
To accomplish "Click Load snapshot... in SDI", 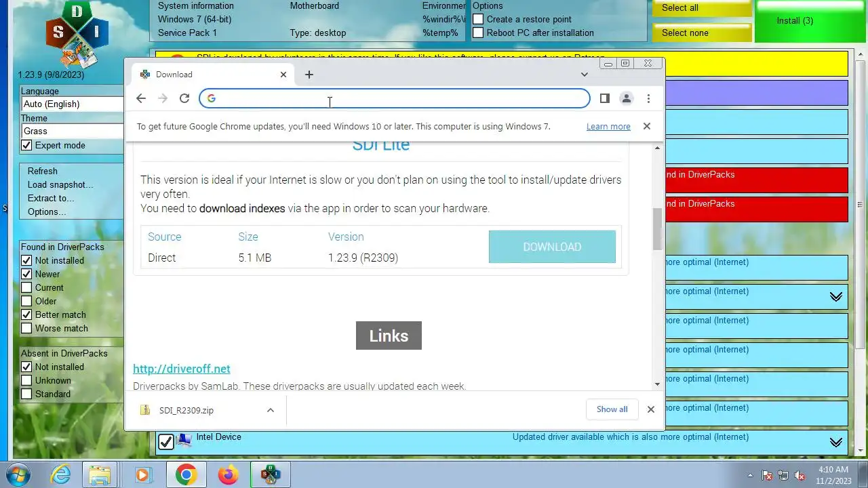I will (x=60, y=184).
